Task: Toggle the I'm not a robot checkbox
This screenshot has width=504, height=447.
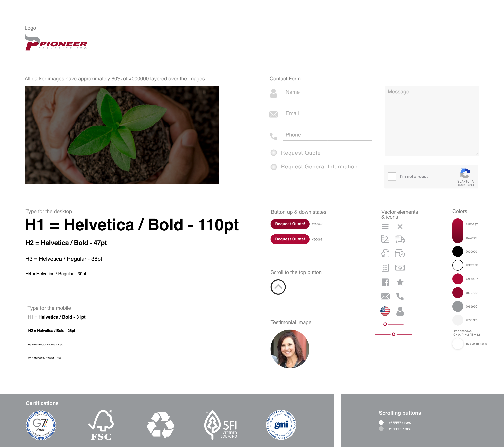Action: [x=392, y=176]
